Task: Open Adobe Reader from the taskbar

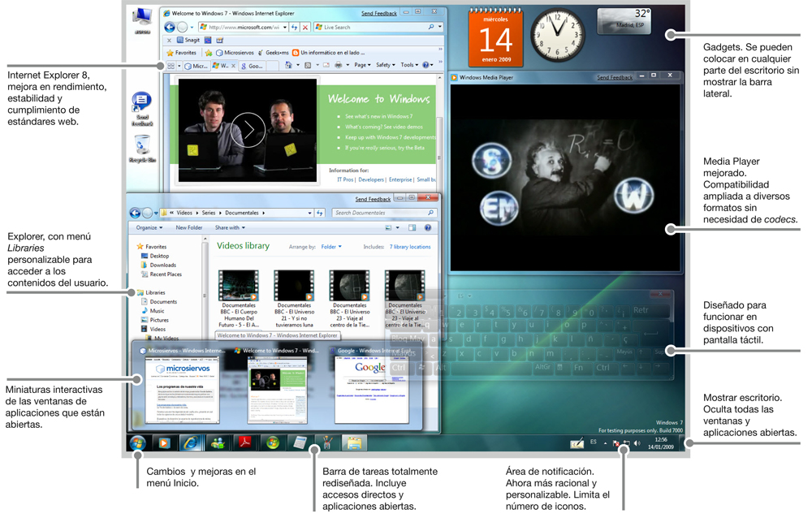Action: pyautogui.click(x=245, y=442)
